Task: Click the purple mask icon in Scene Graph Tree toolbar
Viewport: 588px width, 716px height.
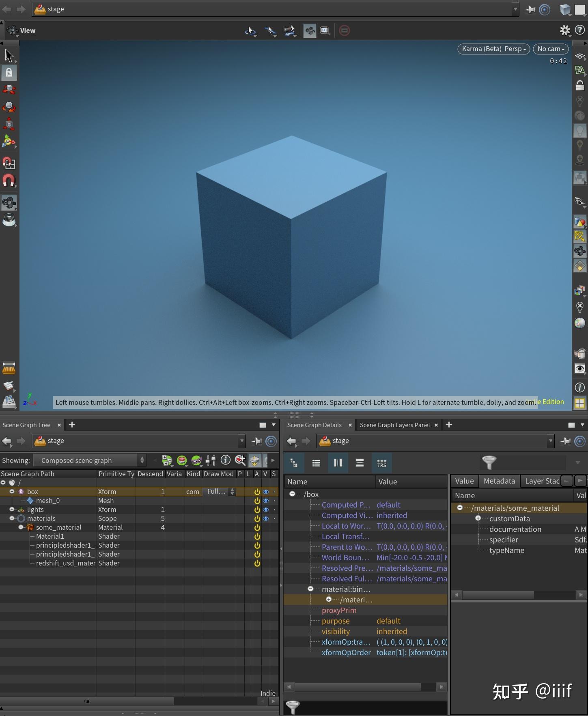Action: 196,460
